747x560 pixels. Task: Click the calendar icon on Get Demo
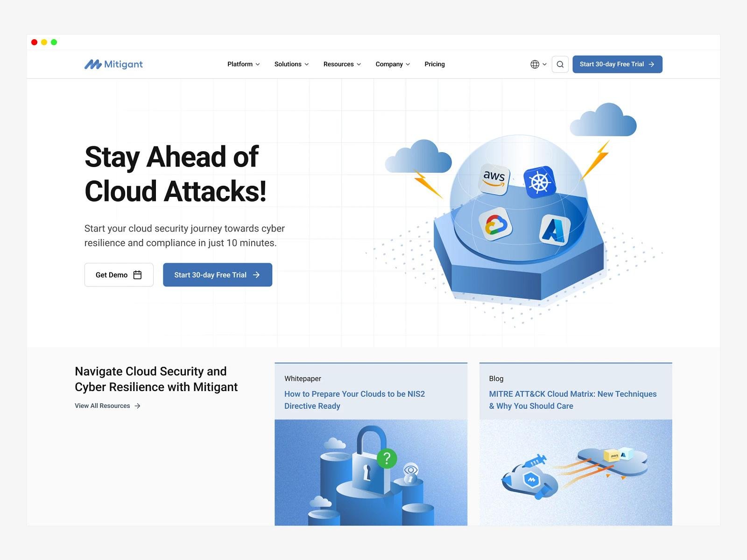pos(137,275)
